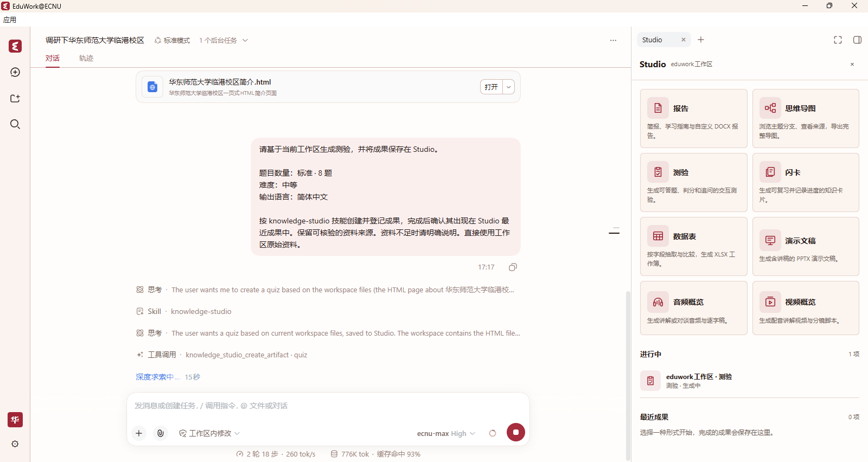Expand the Skill knowledge-studio row
This screenshot has width=868, height=462.
click(x=184, y=311)
